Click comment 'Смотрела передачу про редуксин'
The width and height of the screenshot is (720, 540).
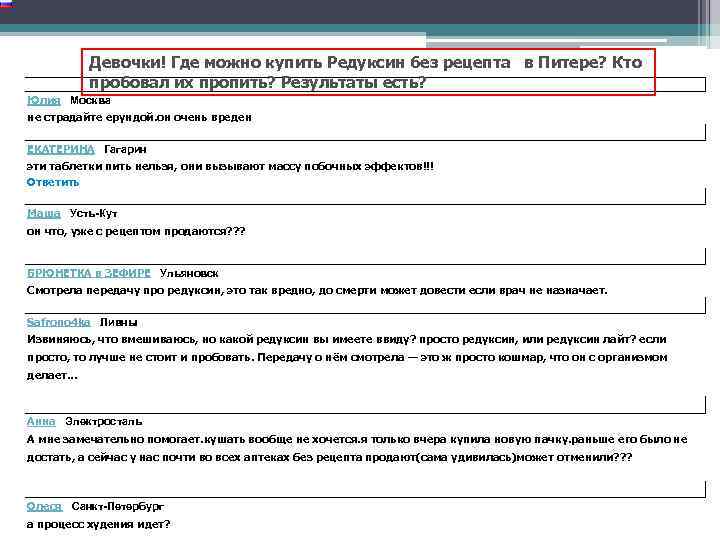[x=317, y=291]
